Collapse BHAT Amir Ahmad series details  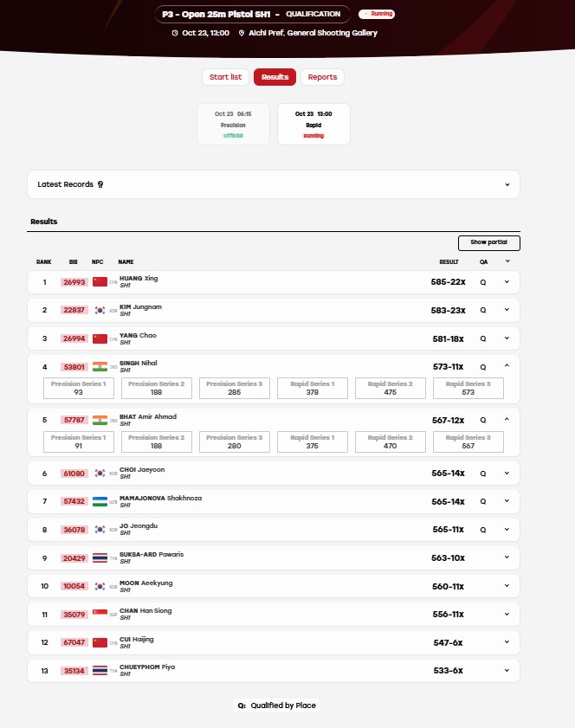507,419
